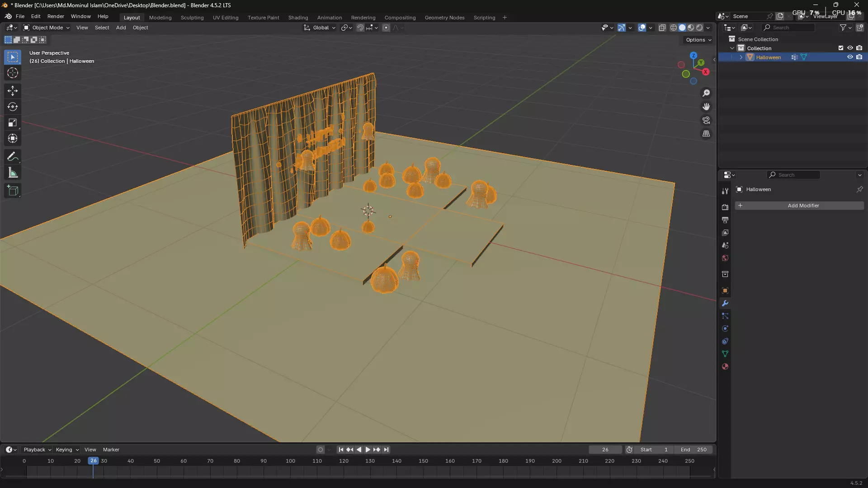Click the zoom view magnifier icon

click(x=706, y=93)
